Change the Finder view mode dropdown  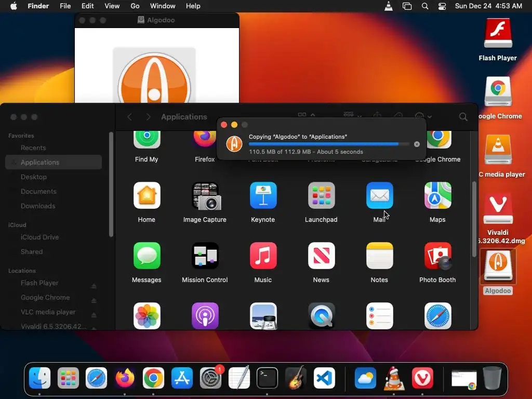coord(307,115)
